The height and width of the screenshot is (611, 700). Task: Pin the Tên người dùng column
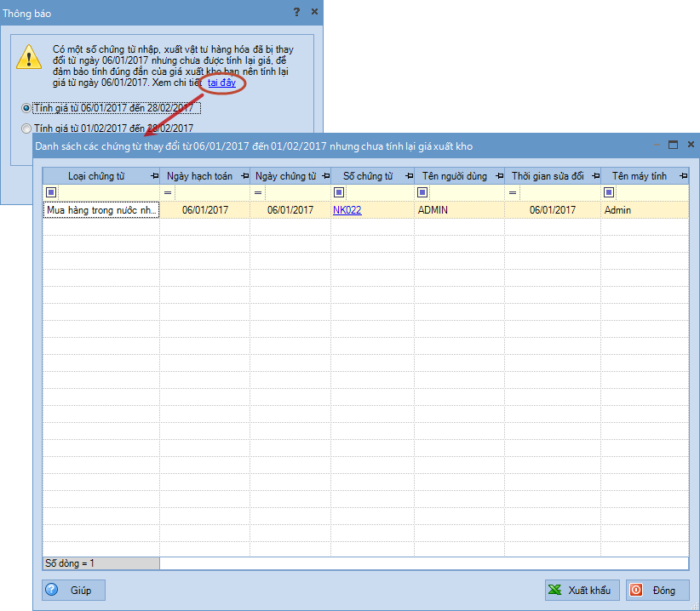pos(500,176)
